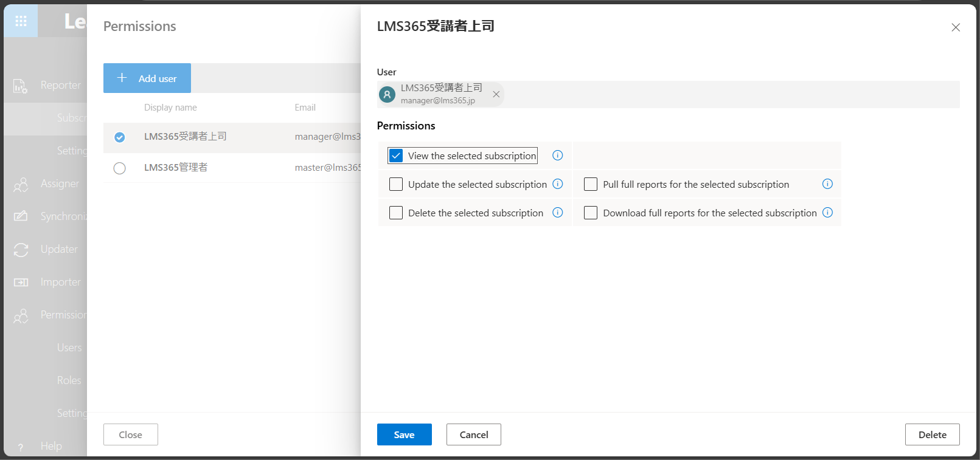Open Updater in the sidebar
Viewport: 980px width, 460px height.
(59, 249)
